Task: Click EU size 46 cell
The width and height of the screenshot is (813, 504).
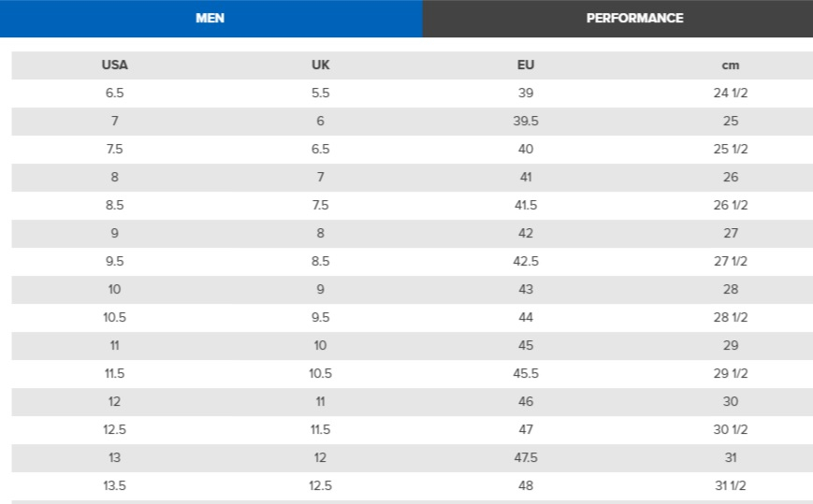Action: pos(526,401)
